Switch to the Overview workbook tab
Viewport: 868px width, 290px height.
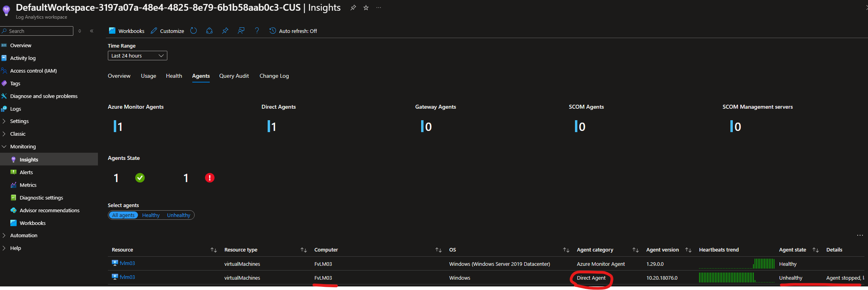[119, 76]
